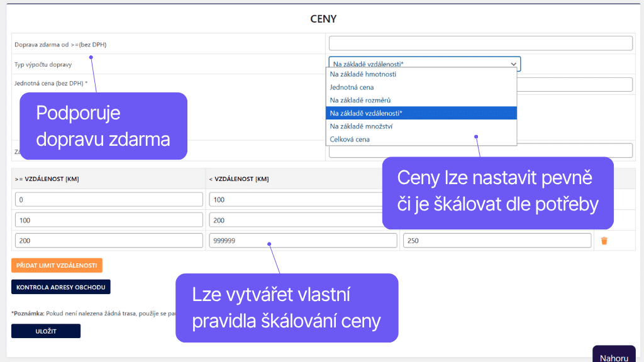Click the PŘIDAT LIMIT VZDÁLENOSTI button
The image size is (644, 362).
pos(57,265)
